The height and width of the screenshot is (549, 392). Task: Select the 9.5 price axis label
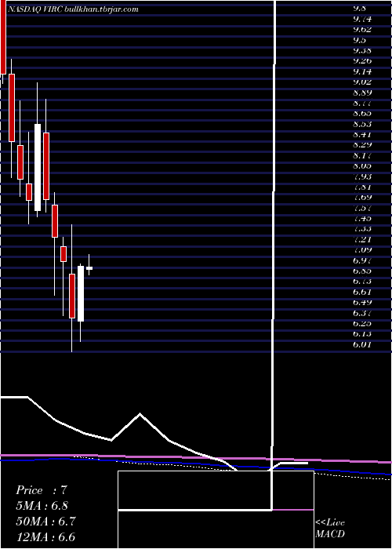pyautogui.click(x=359, y=40)
